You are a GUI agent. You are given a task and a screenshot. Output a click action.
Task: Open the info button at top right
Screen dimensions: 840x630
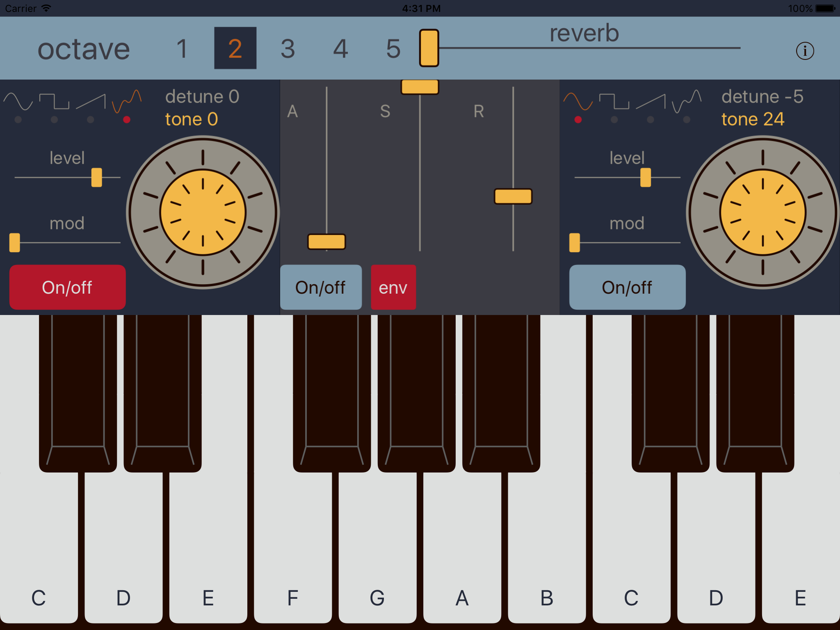[805, 51]
